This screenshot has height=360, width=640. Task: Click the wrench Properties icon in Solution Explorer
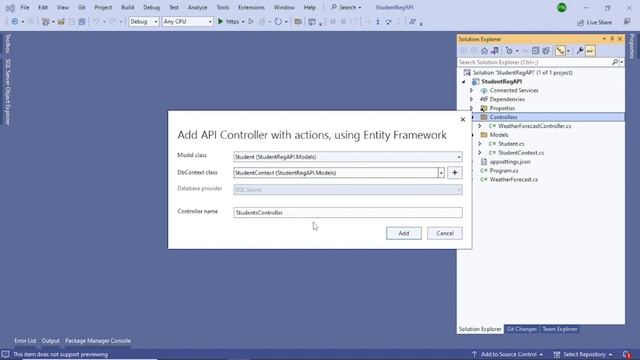pyautogui.click(x=580, y=51)
